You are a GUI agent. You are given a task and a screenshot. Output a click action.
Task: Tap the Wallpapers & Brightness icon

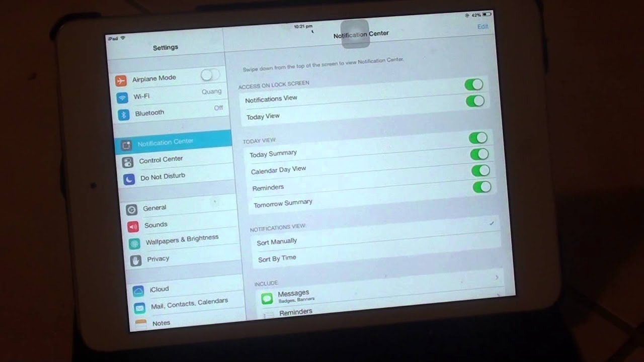[134, 244]
